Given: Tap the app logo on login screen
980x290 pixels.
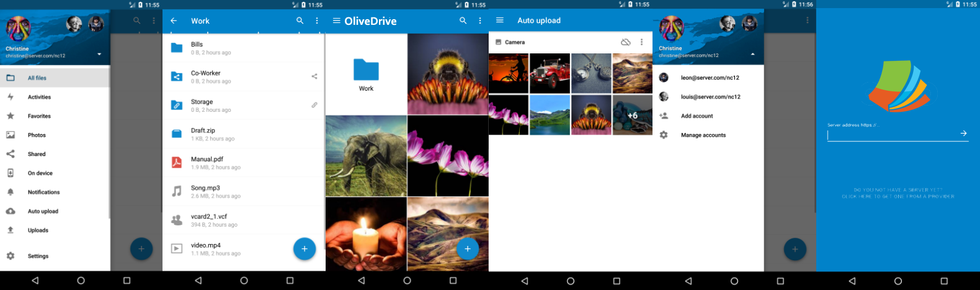Looking at the screenshot, I should tap(899, 86).
